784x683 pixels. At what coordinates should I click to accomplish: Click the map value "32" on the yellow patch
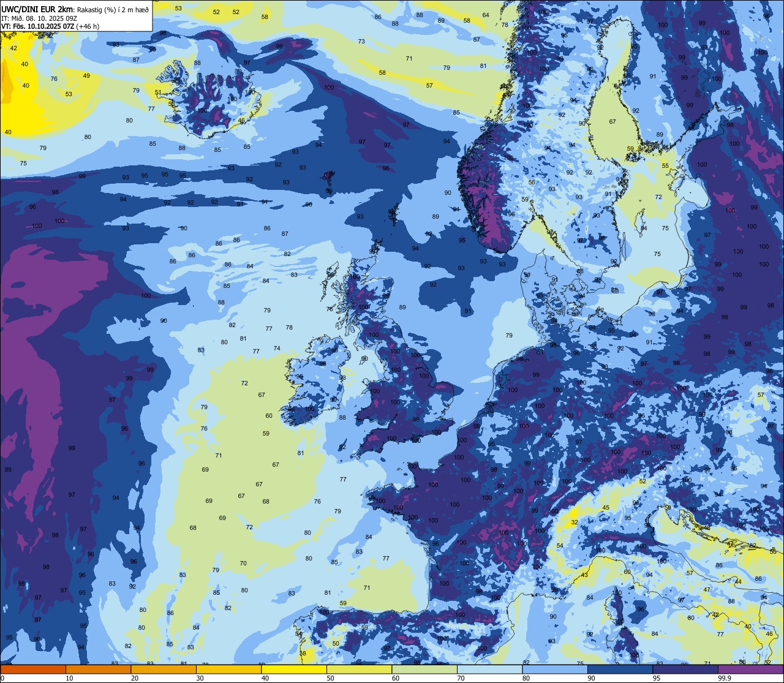[x=575, y=522]
